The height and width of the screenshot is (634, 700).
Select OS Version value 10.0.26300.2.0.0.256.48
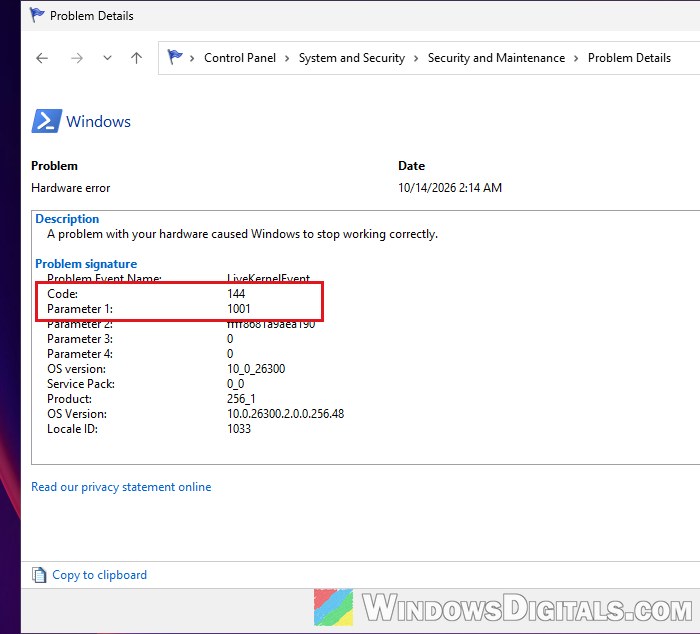pos(286,414)
